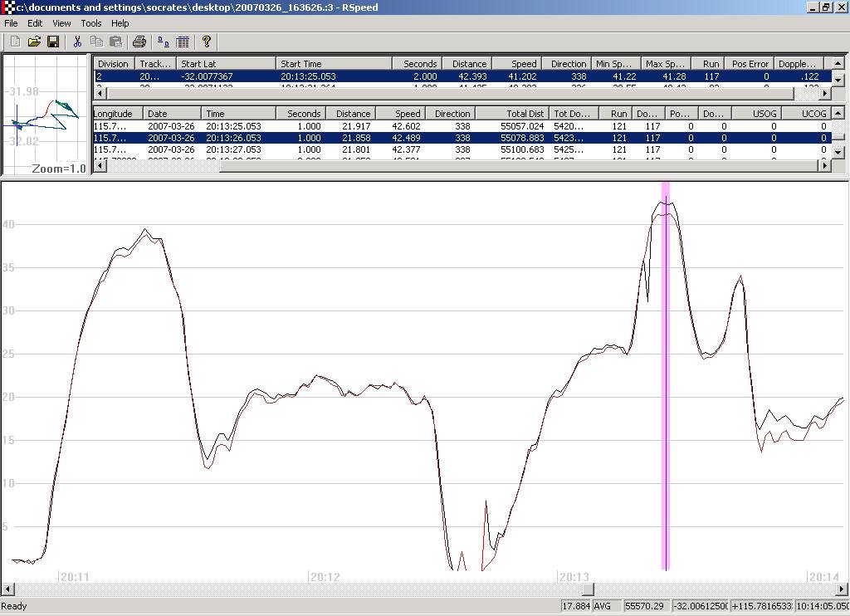Print using the printer toolbar icon

[139, 42]
